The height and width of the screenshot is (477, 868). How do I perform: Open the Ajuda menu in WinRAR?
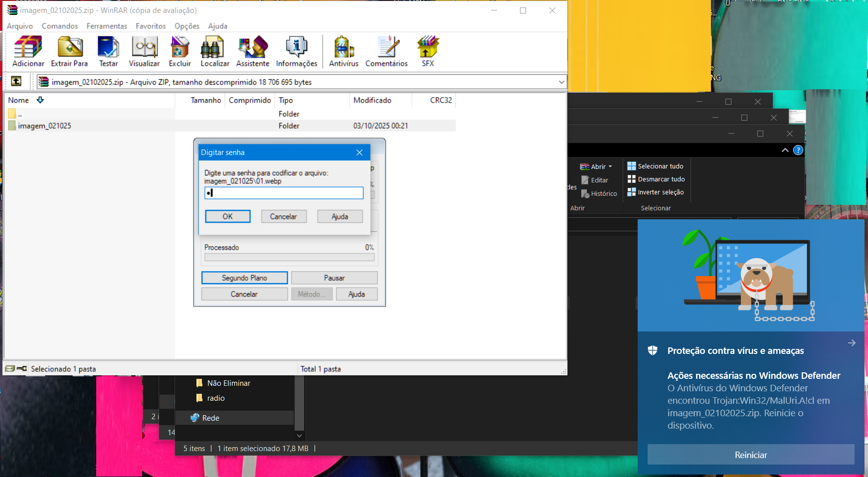pyautogui.click(x=217, y=26)
